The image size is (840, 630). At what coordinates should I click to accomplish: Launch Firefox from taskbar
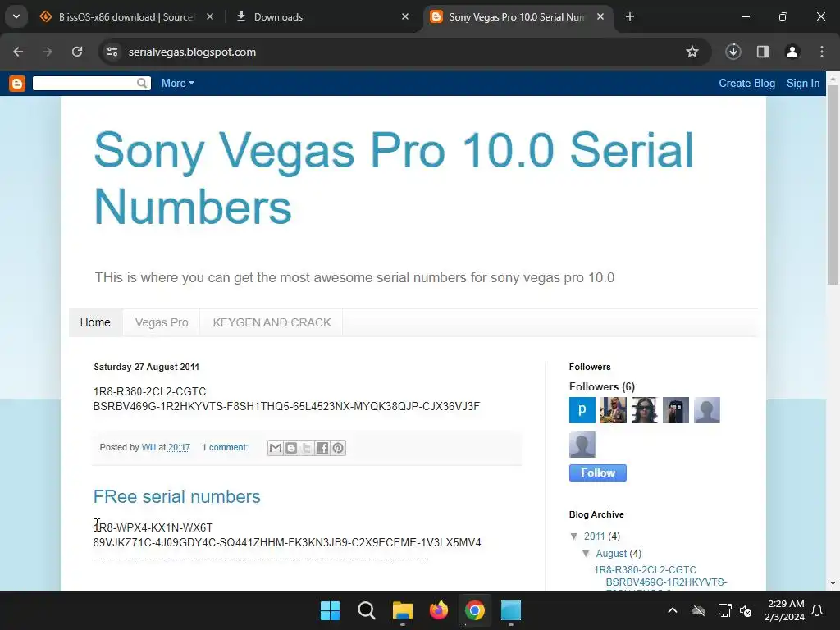click(x=439, y=610)
